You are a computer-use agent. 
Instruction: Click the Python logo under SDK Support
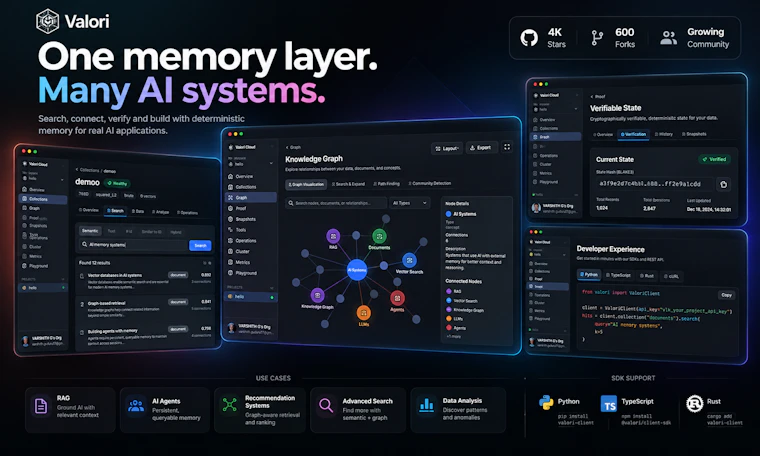546,402
